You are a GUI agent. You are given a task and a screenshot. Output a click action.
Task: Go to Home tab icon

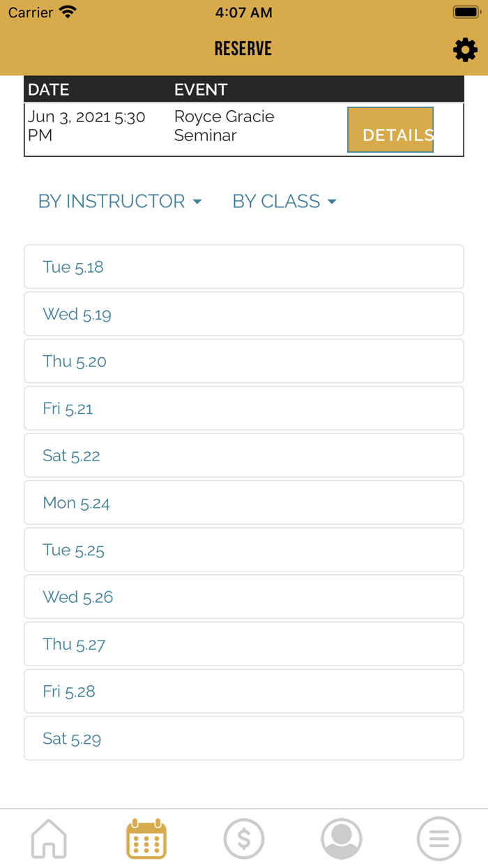(x=49, y=838)
